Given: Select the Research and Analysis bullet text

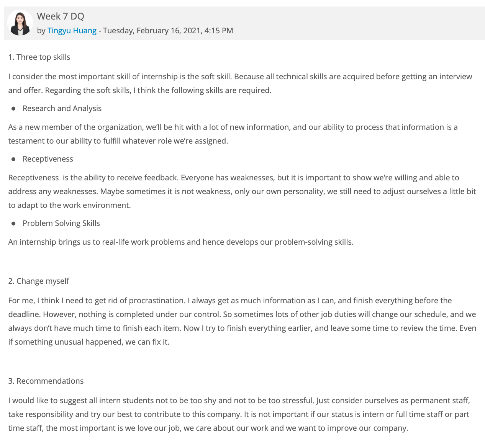Looking at the screenshot, I should tap(62, 108).
